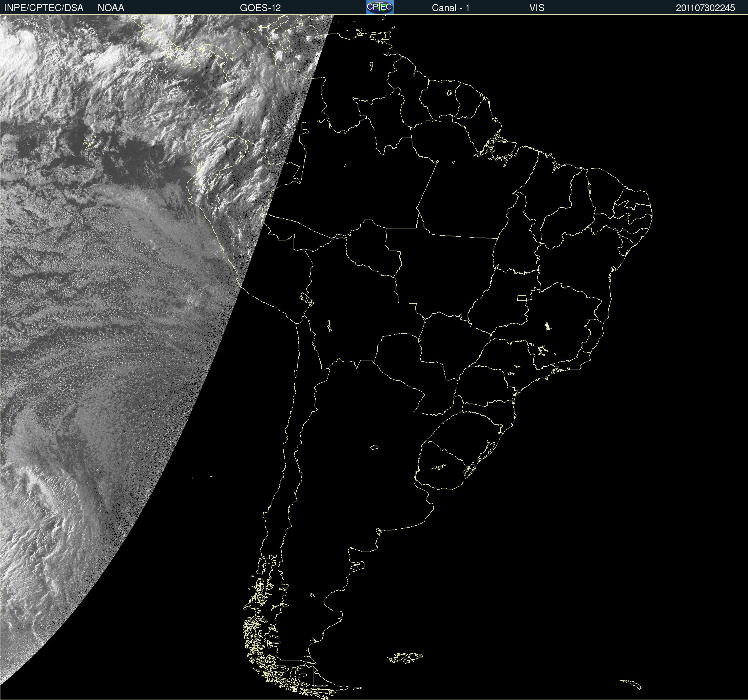748x700 pixels.
Task: Click the 201107302245 timestamp
Action: tap(706, 8)
